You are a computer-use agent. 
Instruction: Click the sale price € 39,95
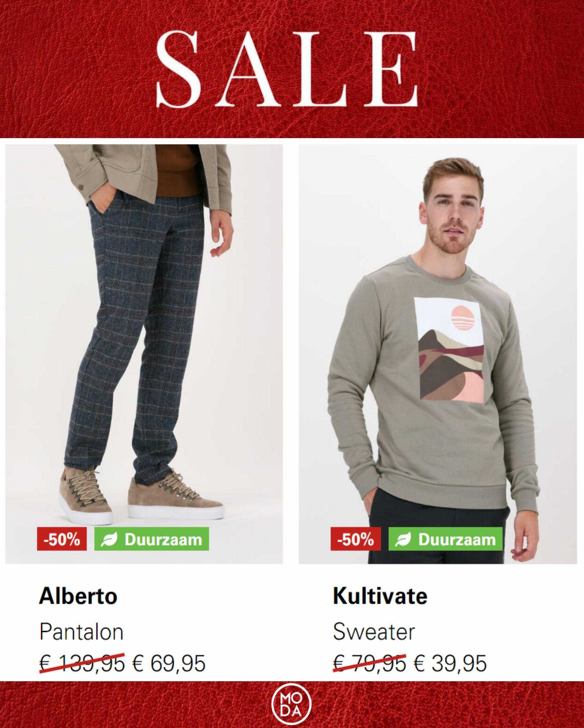click(450, 663)
